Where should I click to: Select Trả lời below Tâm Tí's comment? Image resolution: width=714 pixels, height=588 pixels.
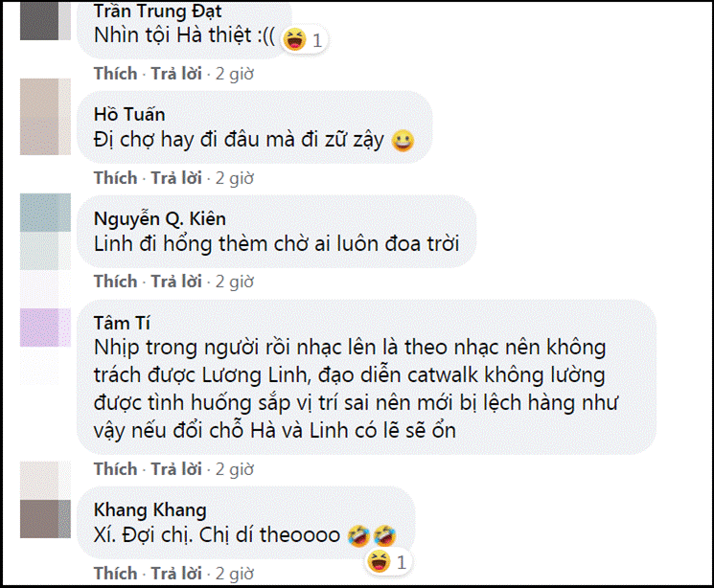click(176, 469)
